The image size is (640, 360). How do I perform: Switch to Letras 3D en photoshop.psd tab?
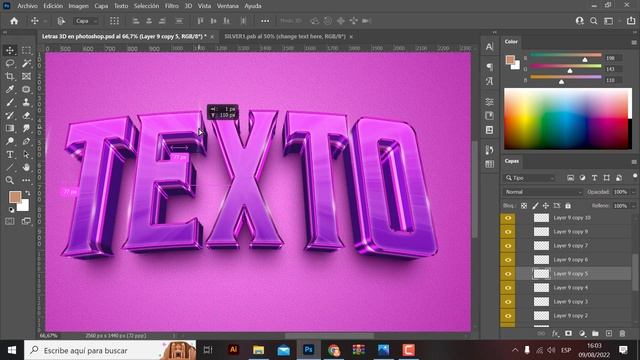click(x=124, y=37)
